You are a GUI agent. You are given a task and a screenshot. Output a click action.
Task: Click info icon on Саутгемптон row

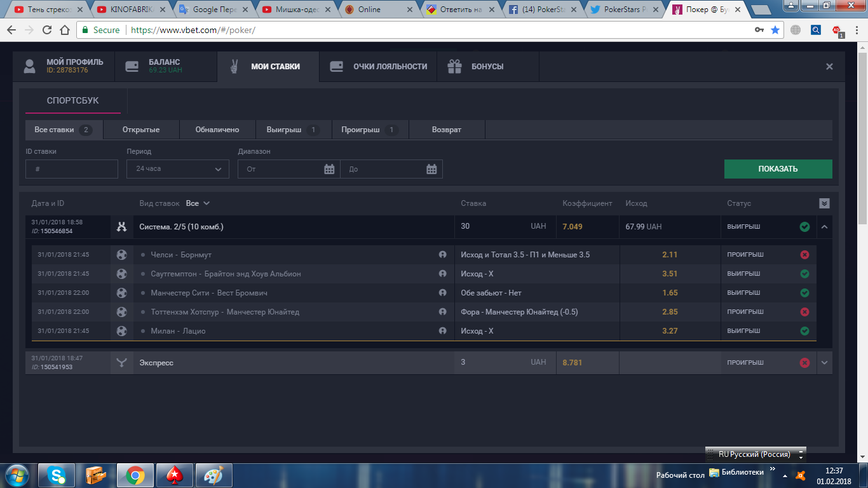443,274
